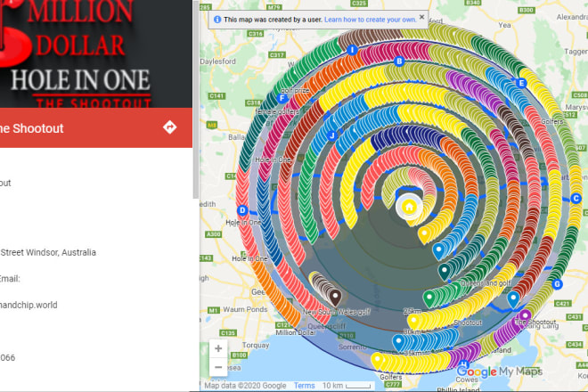This screenshot has width=588, height=392.
Task: Click the yellow pin above Golfers label at bottom
Action: point(377,361)
